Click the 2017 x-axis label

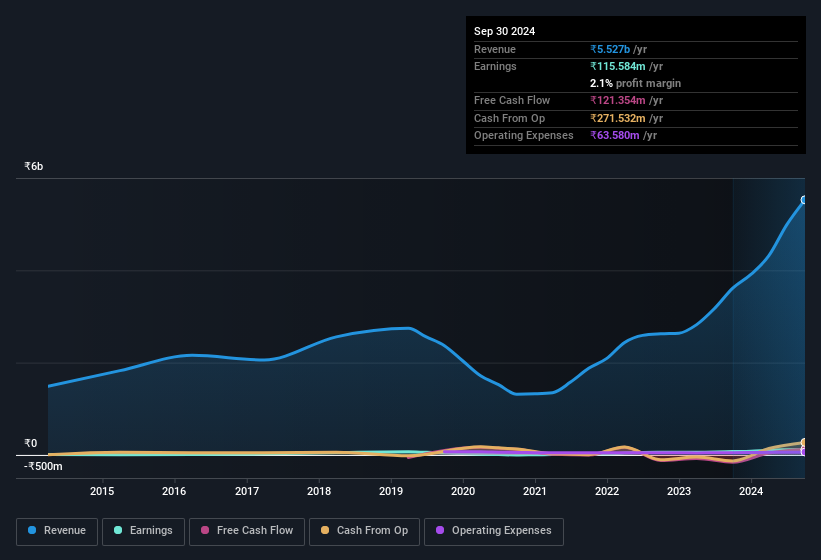(x=247, y=491)
